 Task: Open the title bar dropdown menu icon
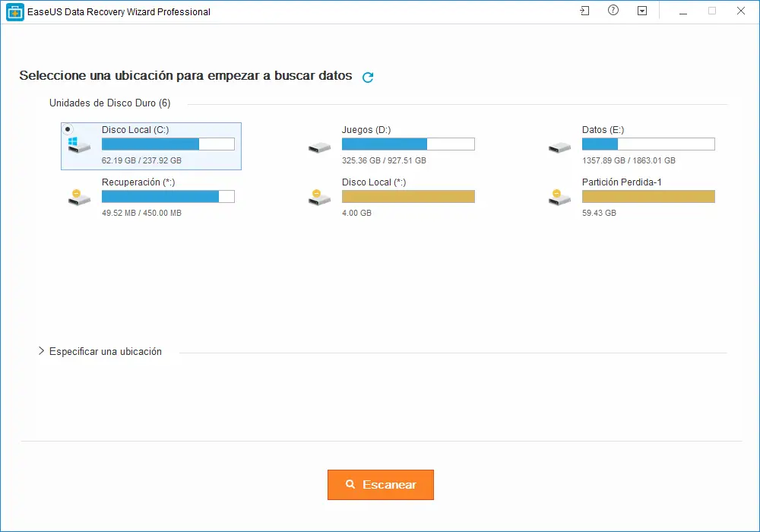coord(642,11)
